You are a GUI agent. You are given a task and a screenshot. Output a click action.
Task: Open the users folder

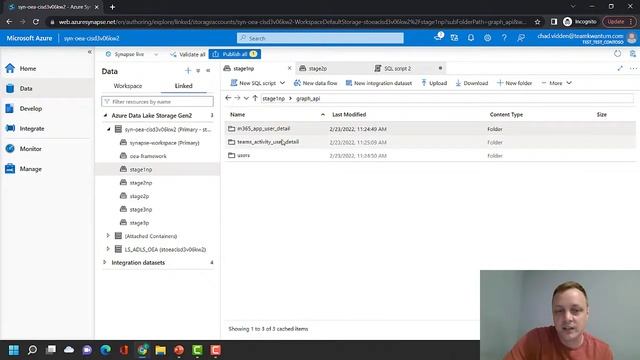[x=243, y=155]
